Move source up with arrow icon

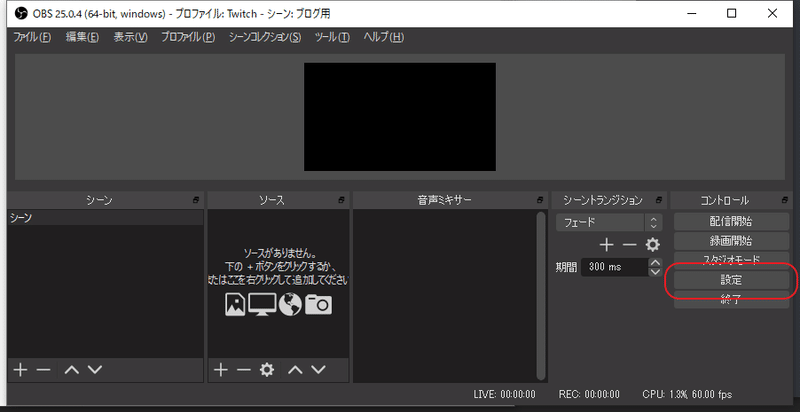click(295, 370)
